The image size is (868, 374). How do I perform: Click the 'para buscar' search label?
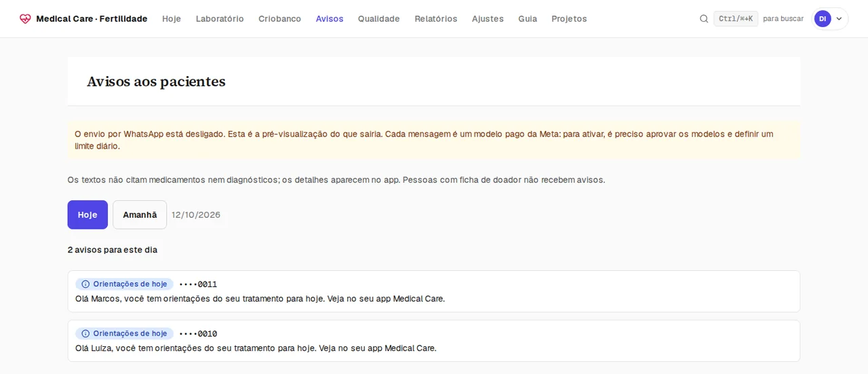tap(783, 19)
